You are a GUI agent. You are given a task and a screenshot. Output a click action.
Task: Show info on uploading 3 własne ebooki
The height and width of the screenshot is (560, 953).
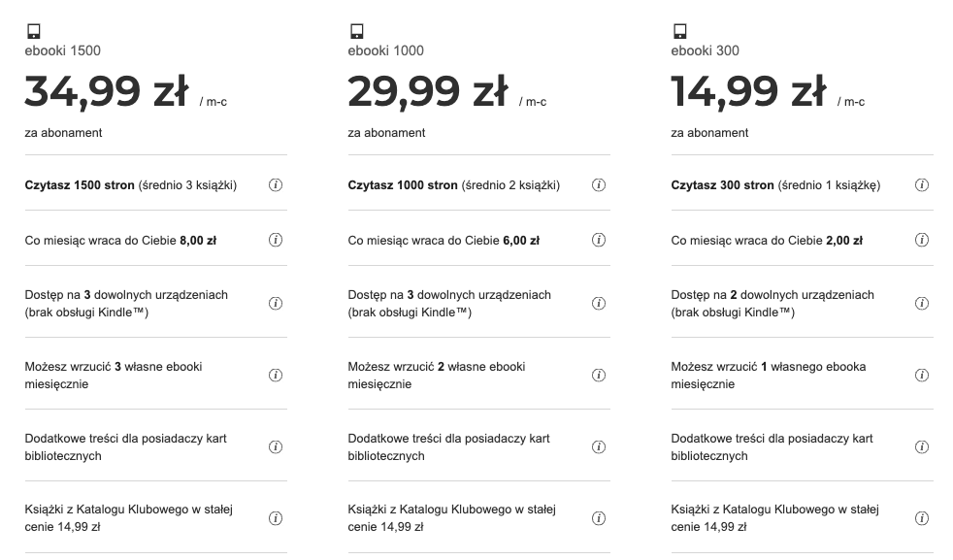[x=276, y=375]
